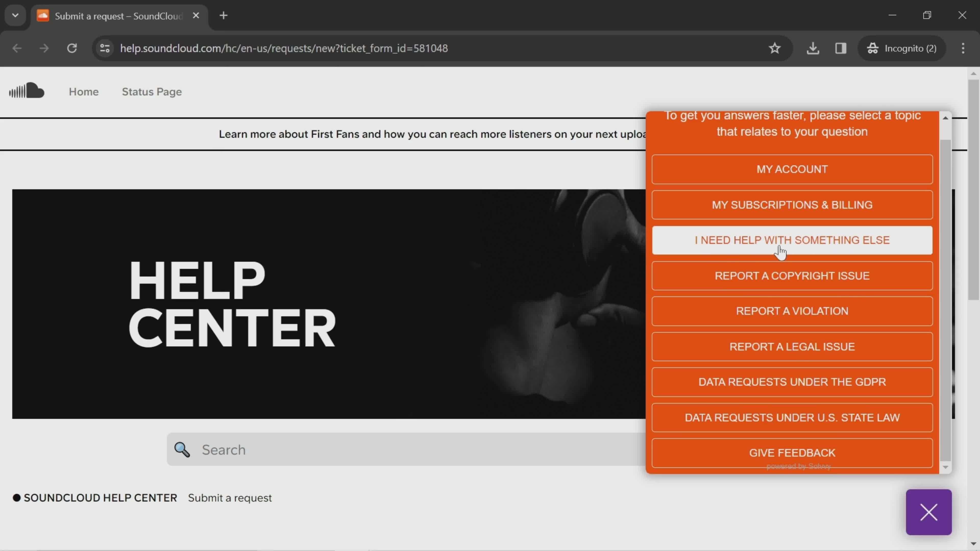The height and width of the screenshot is (551, 980).
Task: Click the Incognito profile icon
Action: [874, 48]
